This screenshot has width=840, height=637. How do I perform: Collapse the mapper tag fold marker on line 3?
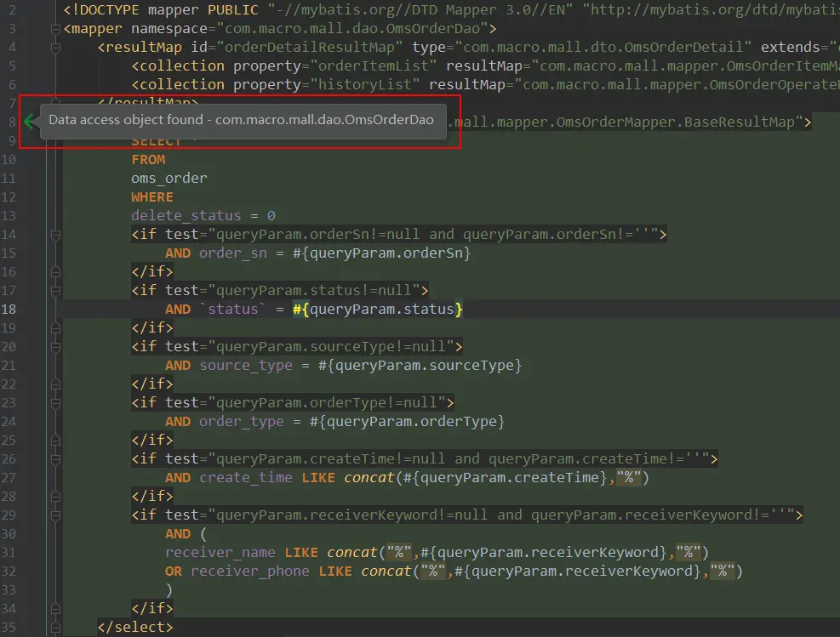(55, 29)
